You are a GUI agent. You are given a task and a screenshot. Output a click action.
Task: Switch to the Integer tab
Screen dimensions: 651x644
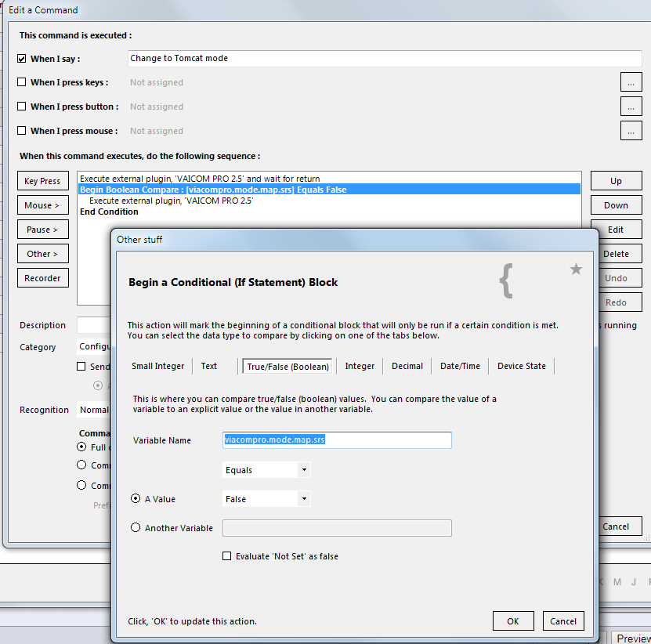[x=360, y=366]
